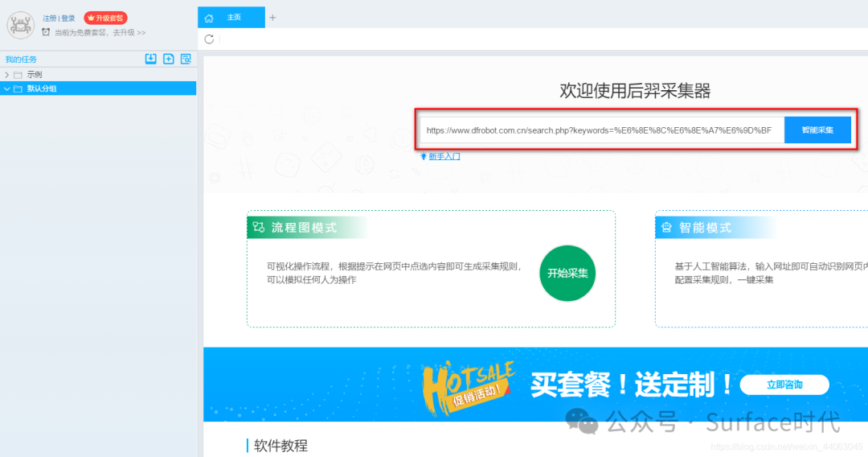The image size is (868, 457).
Task: Click the home icon on the 主页 tab
Action: 209,19
